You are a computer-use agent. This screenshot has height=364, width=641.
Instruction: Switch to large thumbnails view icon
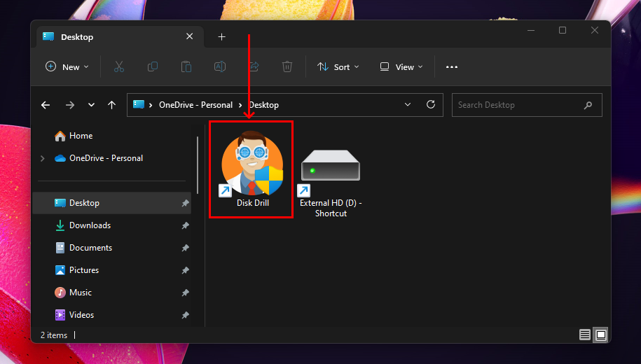(x=601, y=335)
